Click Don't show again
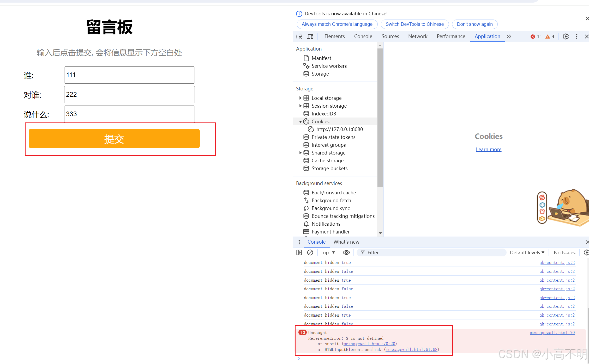 (x=475, y=24)
